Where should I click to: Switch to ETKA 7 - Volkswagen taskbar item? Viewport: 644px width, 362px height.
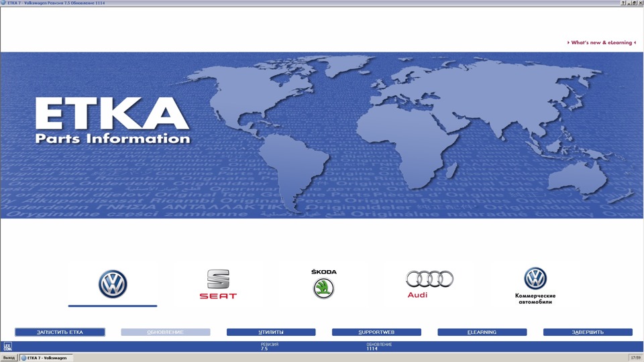click(x=46, y=358)
